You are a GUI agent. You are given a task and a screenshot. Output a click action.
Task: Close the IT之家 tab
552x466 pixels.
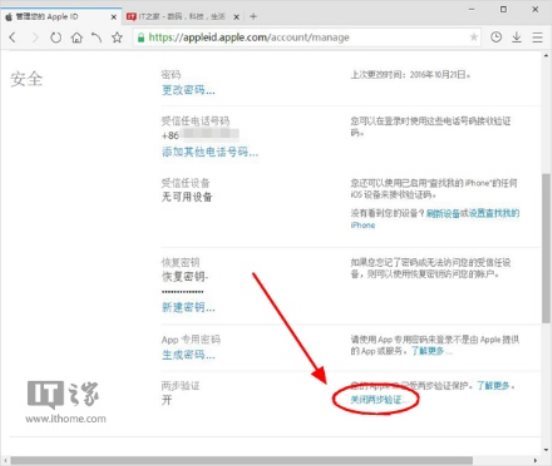[237, 17]
